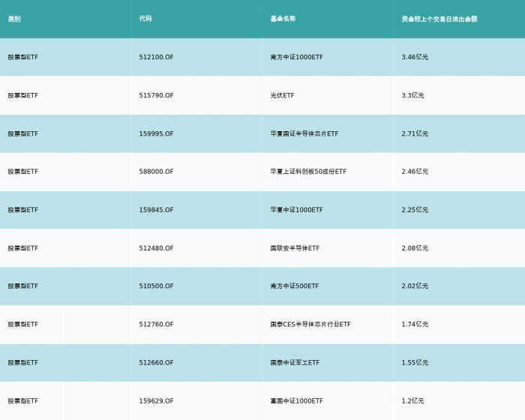
Task: Select fund name 国联安半导体ETF
Action: pyautogui.click(x=295, y=248)
